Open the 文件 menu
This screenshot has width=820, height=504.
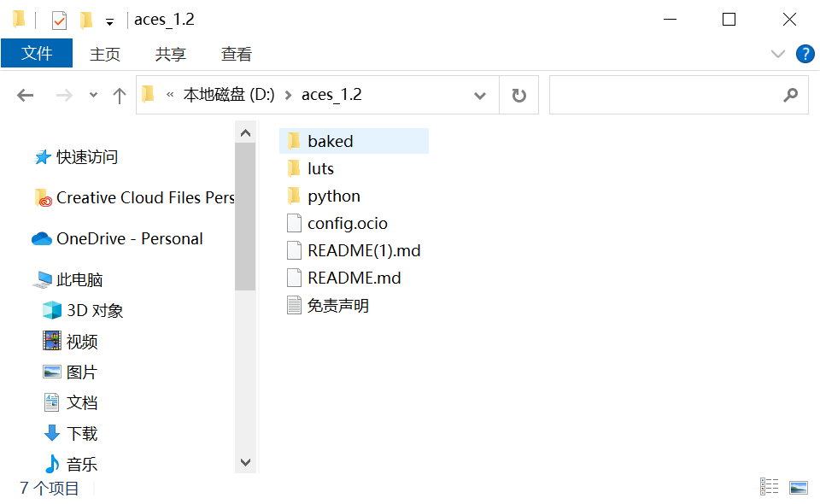pyautogui.click(x=37, y=54)
